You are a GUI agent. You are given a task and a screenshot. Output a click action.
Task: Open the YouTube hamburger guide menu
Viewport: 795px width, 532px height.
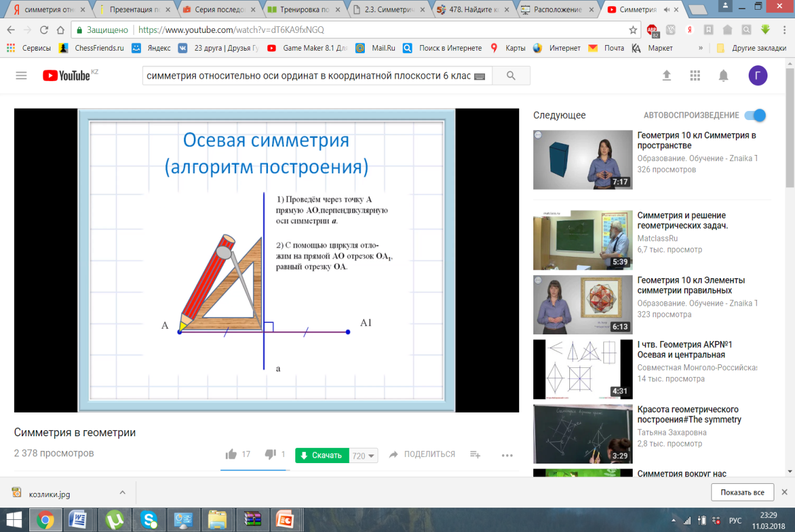pyautogui.click(x=21, y=76)
